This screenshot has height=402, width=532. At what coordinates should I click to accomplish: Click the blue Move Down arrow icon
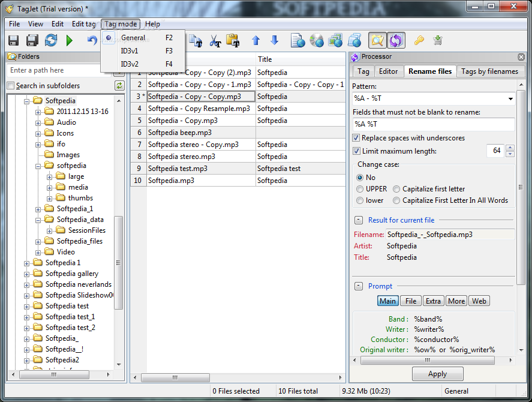[275, 40]
